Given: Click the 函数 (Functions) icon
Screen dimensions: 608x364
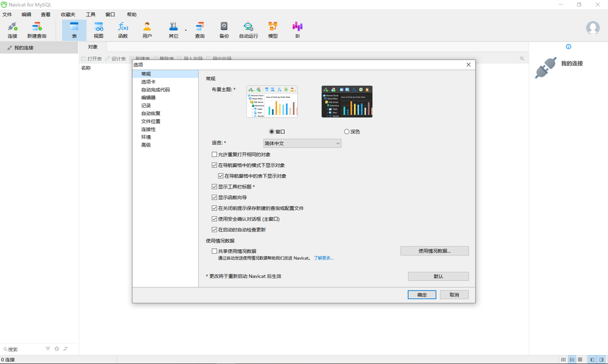Looking at the screenshot, I should pyautogui.click(x=122, y=29).
